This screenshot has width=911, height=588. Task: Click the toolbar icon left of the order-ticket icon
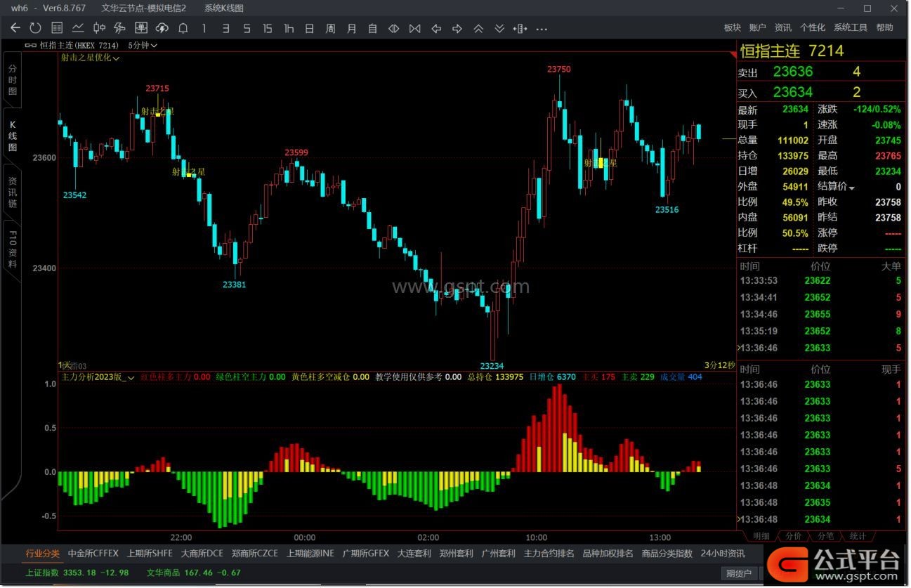(119, 28)
